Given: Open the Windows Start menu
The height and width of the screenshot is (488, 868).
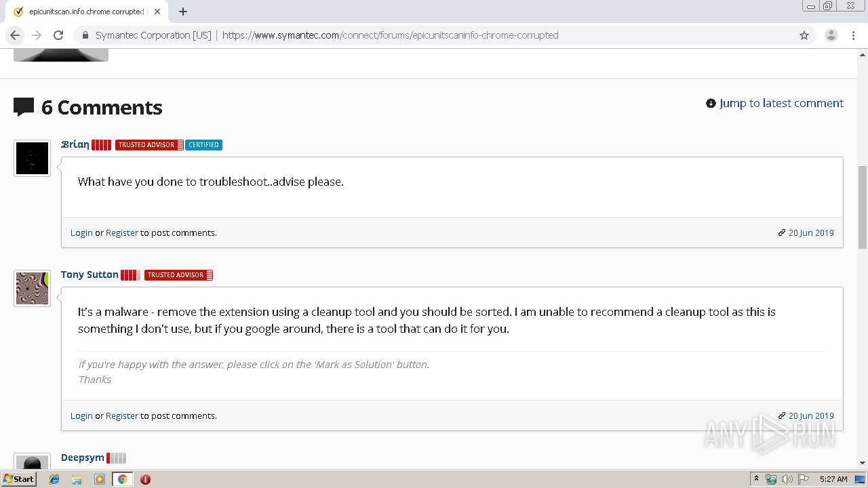Looking at the screenshot, I should (x=19, y=479).
